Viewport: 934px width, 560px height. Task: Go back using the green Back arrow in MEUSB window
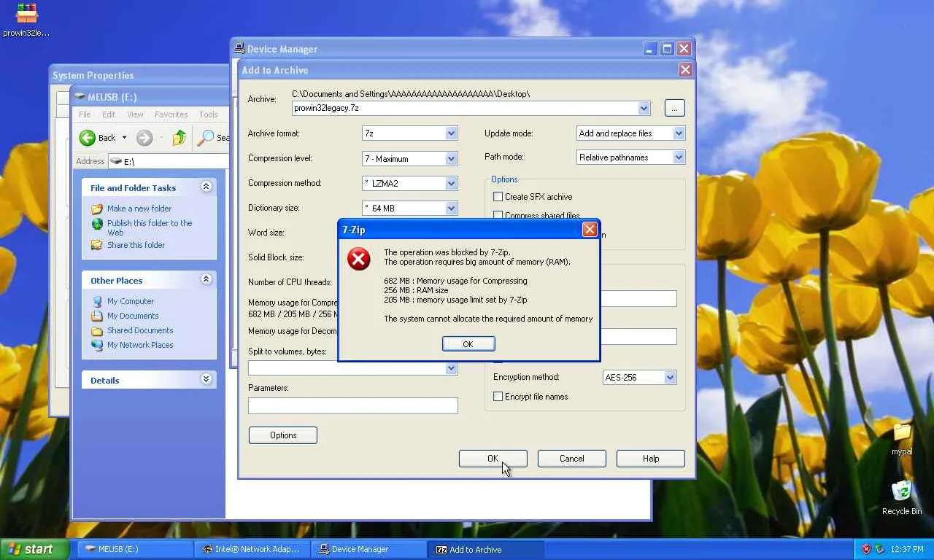[x=88, y=138]
